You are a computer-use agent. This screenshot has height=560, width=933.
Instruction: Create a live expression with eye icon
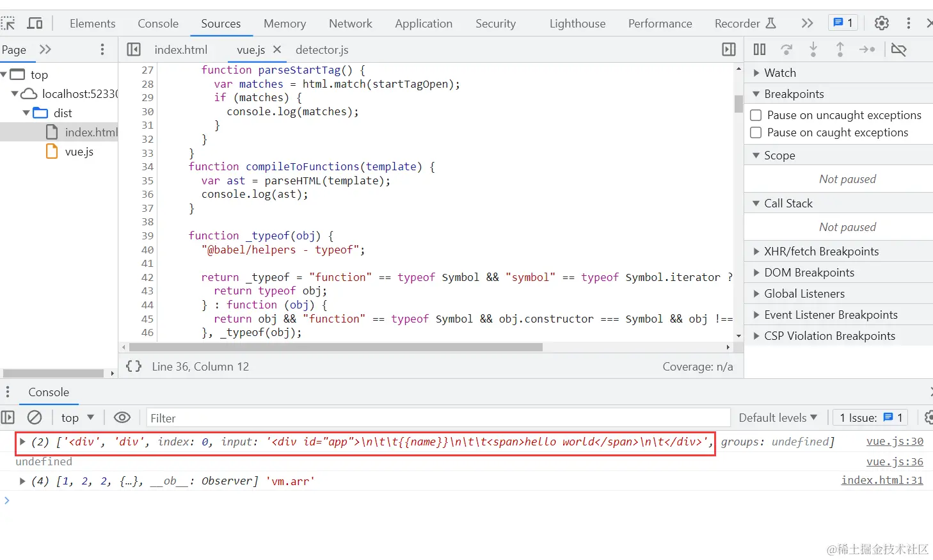pos(122,417)
